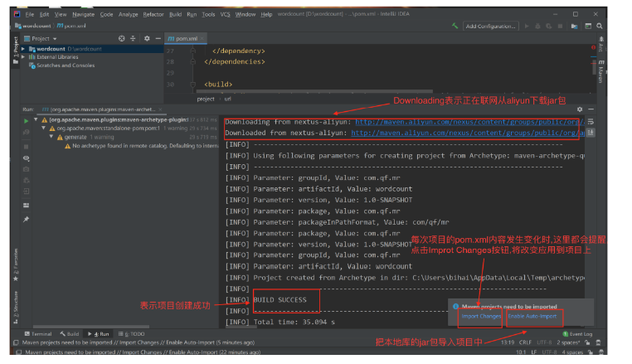Click the Locate/Scroll from Source target icon
Screen dimensions: 632x364
(121, 38)
